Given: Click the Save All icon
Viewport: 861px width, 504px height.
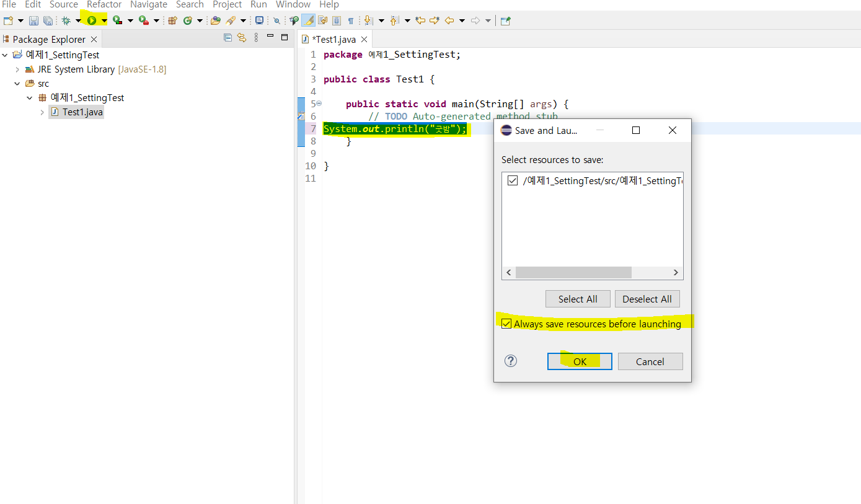Looking at the screenshot, I should (x=48, y=20).
